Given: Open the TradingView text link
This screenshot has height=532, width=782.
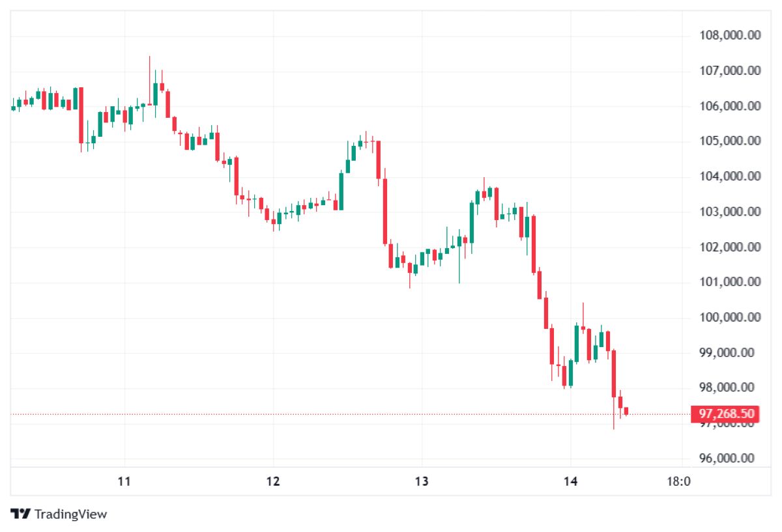Looking at the screenshot, I should click(70, 514).
